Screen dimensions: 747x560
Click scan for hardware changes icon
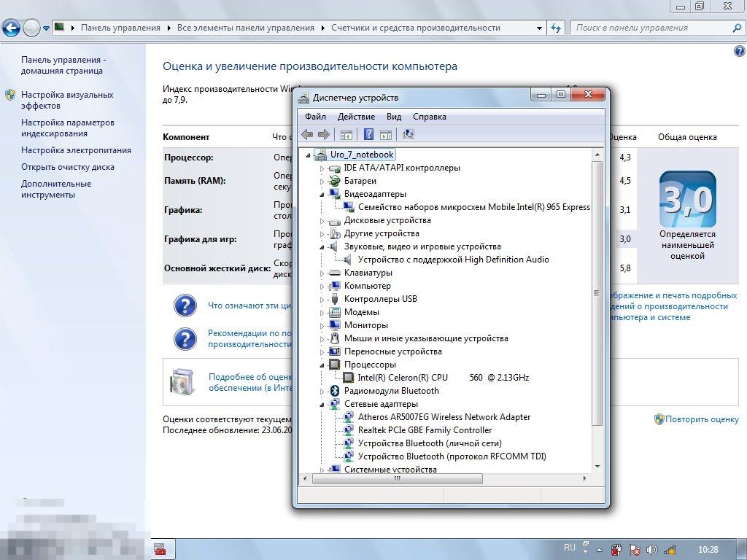[409, 135]
